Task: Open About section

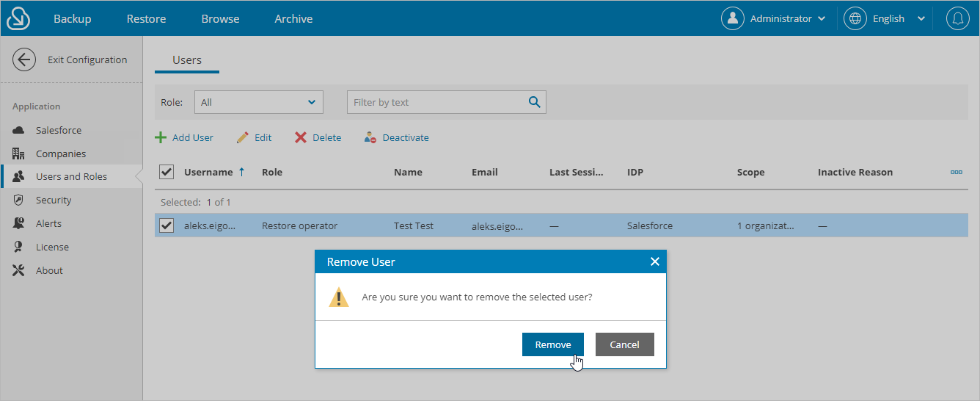Action: click(x=49, y=270)
